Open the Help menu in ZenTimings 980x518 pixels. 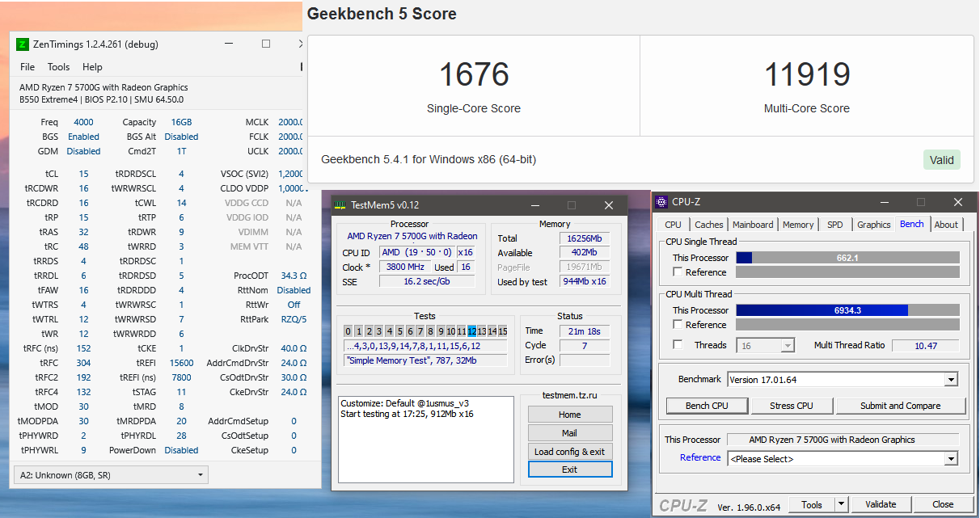(92, 67)
